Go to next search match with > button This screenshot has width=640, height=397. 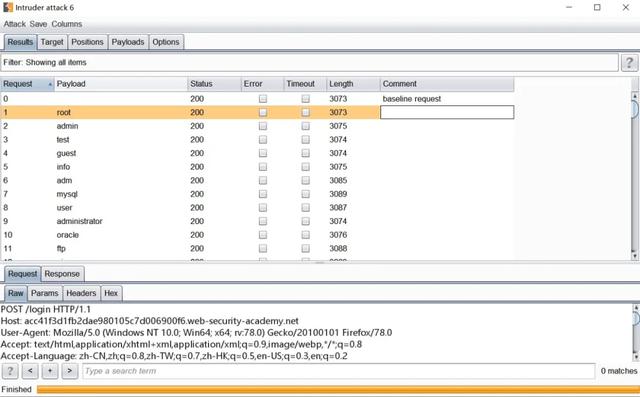[x=70, y=371]
